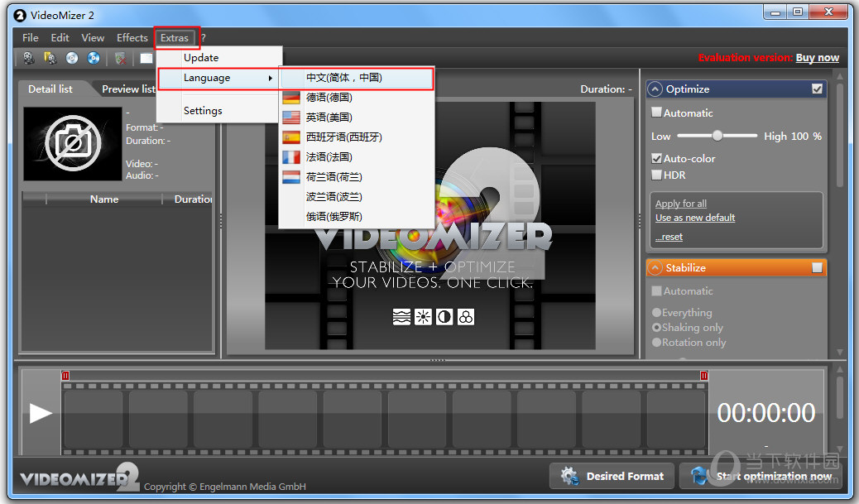Open the View menu
Viewport: 859px width, 504px height.
click(93, 38)
